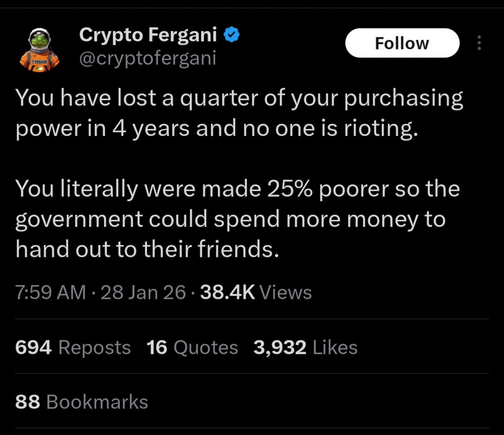Click the word "government" in the tweet
504x435 pixels.
[79, 220]
